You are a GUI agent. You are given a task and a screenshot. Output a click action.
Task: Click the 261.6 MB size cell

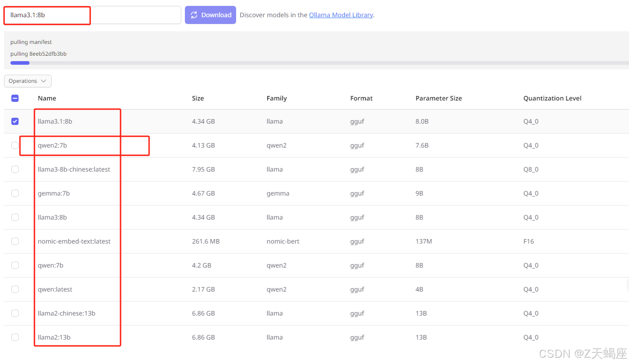point(206,241)
